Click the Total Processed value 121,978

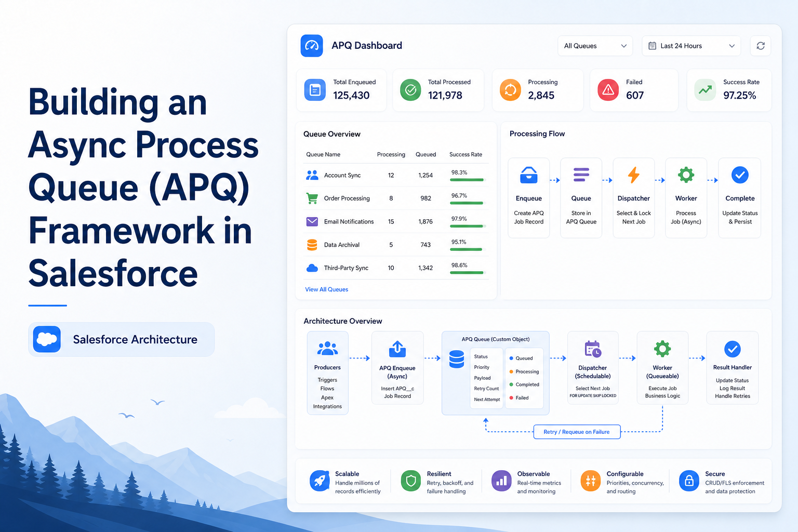click(x=445, y=96)
